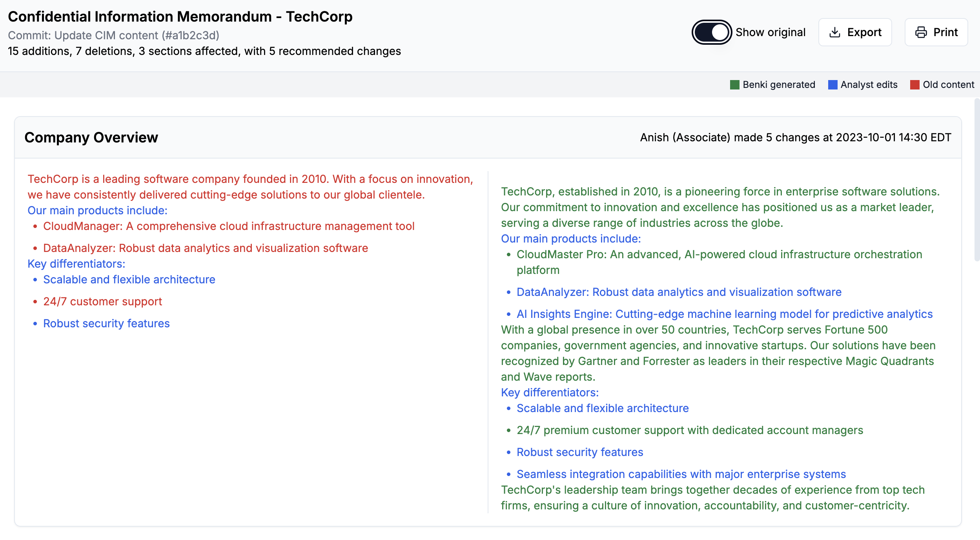Click 'Our main products include:' on right
The width and height of the screenshot is (980, 540).
pos(571,239)
